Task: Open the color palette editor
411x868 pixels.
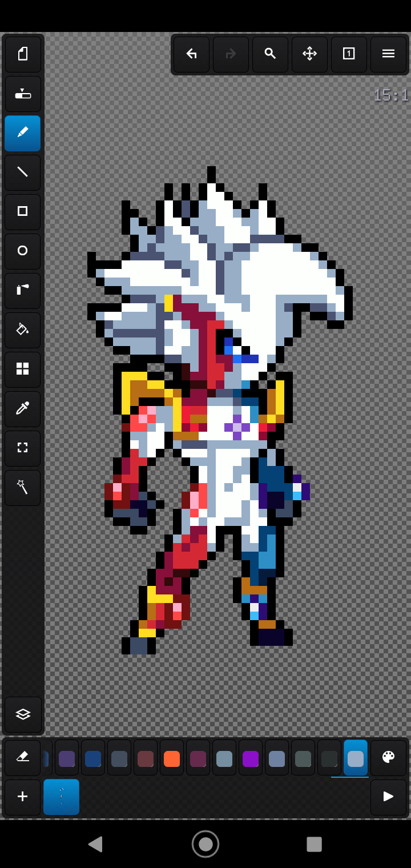Action: [x=389, y=758]
